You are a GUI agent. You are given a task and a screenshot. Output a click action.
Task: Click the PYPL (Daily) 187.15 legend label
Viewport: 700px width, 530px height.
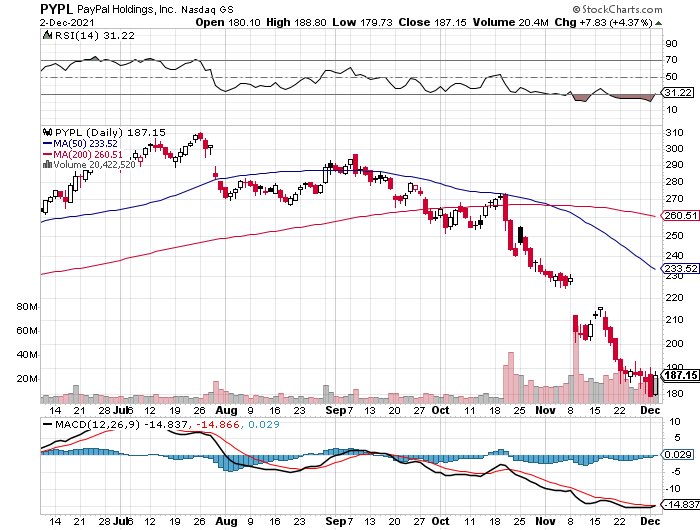(x=110, y=133)
